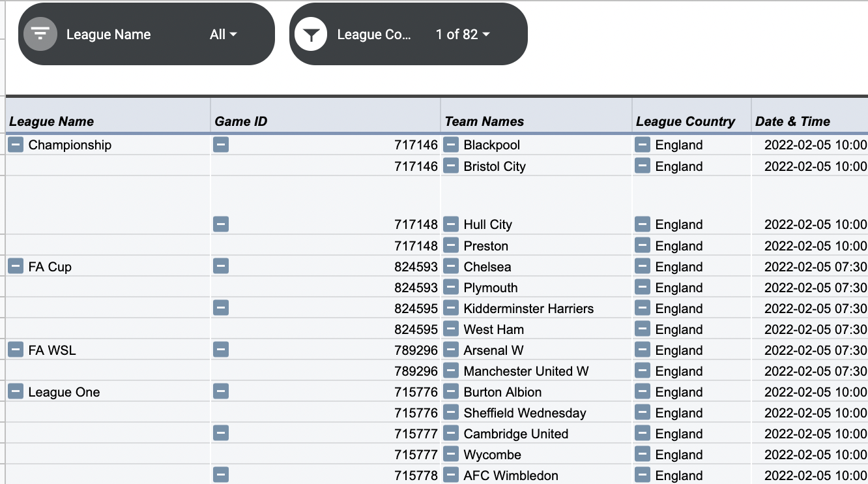Collapse the Arsenal W team row
This screenshot has height=484, width=868.
451,350
